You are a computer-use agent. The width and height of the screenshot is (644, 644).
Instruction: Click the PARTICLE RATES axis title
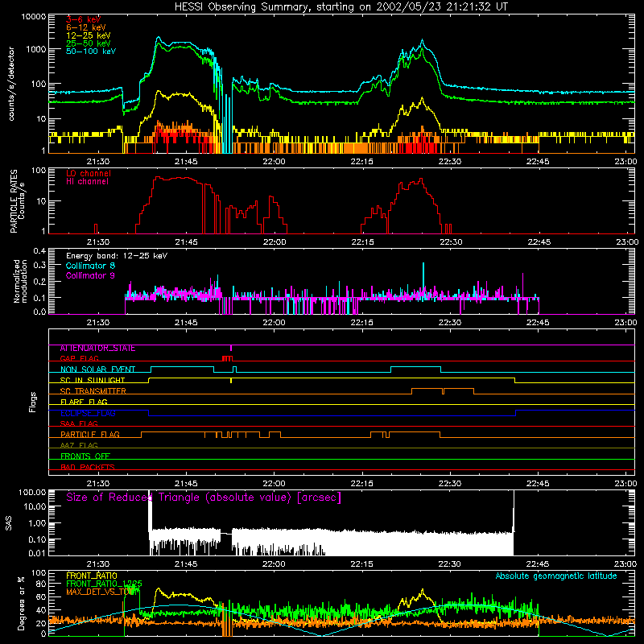17,201
